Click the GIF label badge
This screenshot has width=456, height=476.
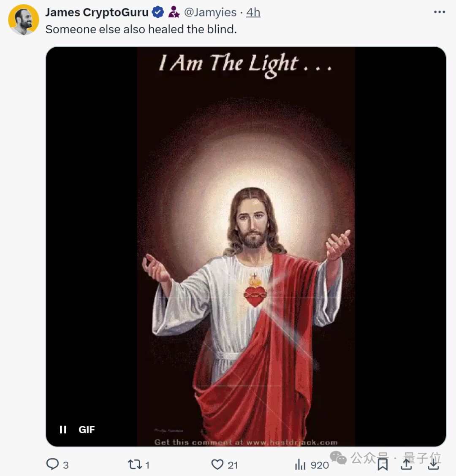tap(87, 430)
